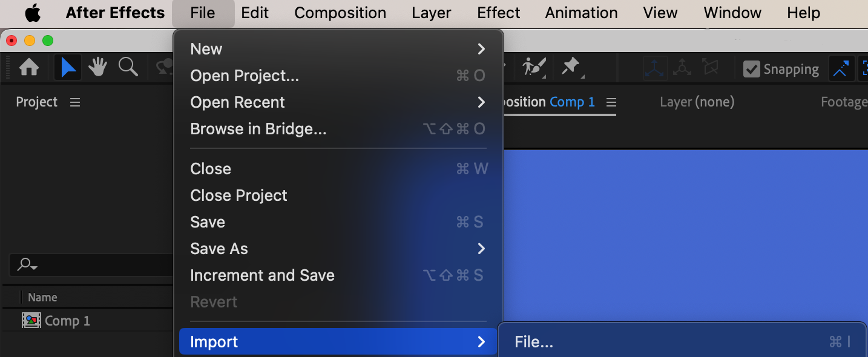Image resolution: width=868 pixels, height=357 pixels.
Task: Expand the Open Recent submenu
Action: pos(481,102)
